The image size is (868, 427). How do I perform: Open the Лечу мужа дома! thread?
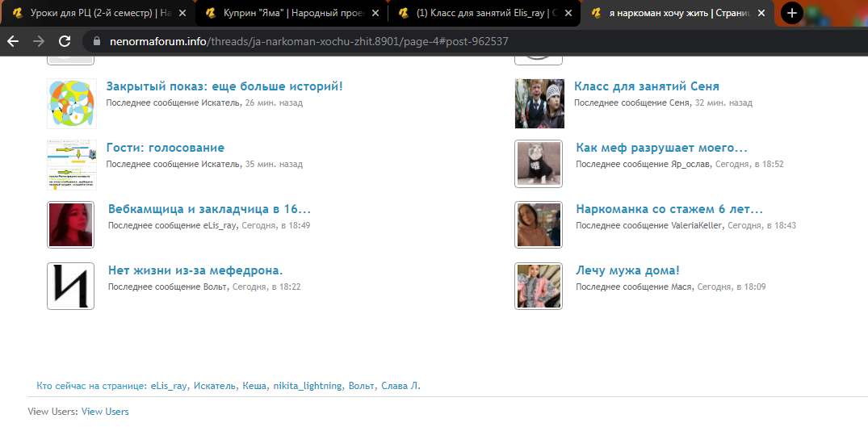pyautogui.click(x=627, y=270)
